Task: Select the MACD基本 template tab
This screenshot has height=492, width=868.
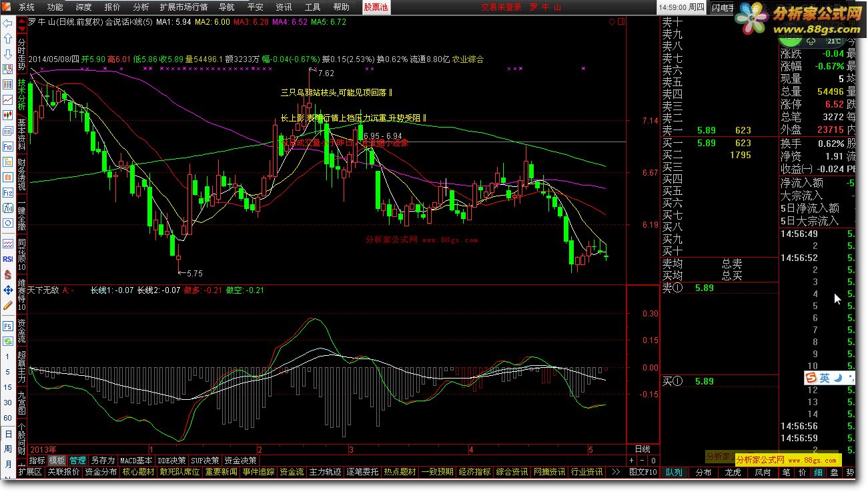Action: (137, 461)
